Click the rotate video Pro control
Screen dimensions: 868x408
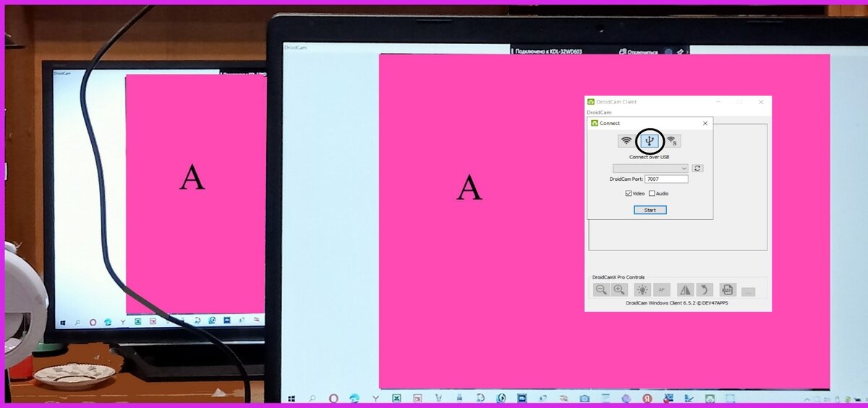705,289
